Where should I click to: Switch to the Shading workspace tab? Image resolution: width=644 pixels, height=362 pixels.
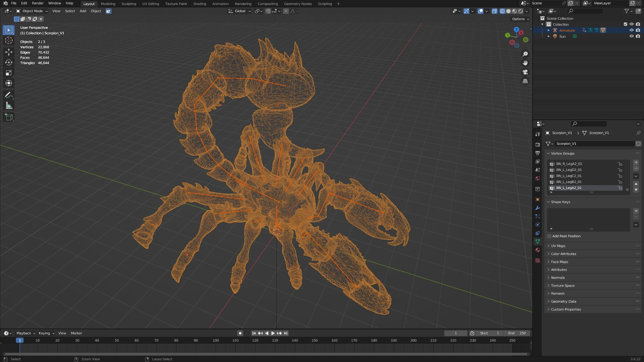click(x=199, y=4)
